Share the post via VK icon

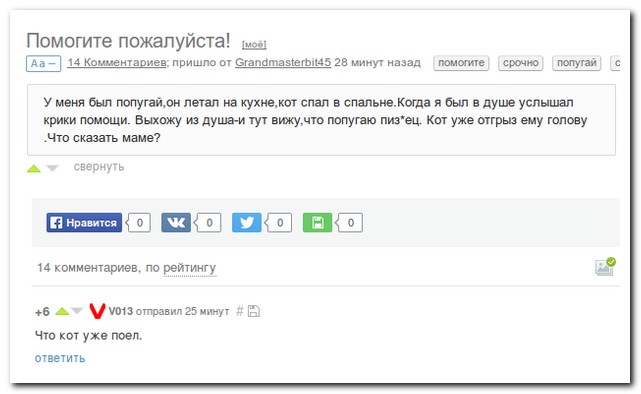176,222
